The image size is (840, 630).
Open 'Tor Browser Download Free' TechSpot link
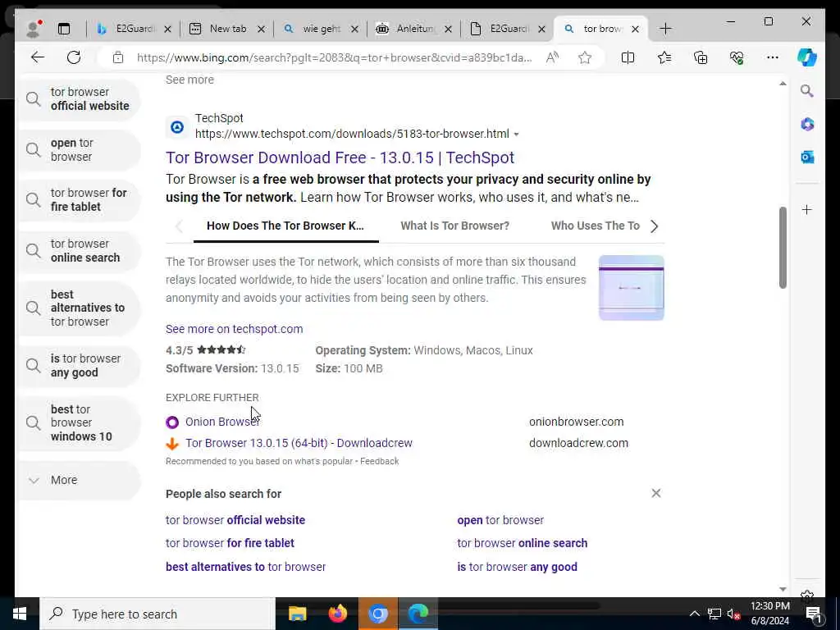coord(340,157)
